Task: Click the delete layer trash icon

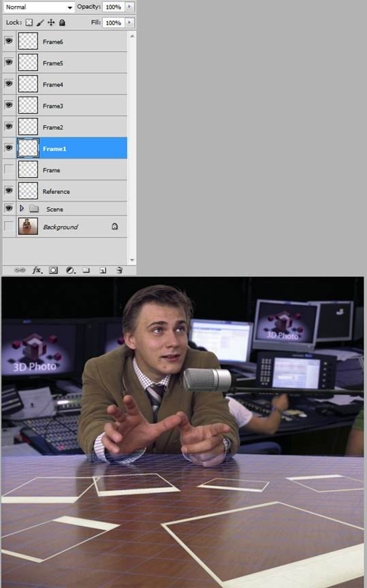Action: click(x=119, y=270)
